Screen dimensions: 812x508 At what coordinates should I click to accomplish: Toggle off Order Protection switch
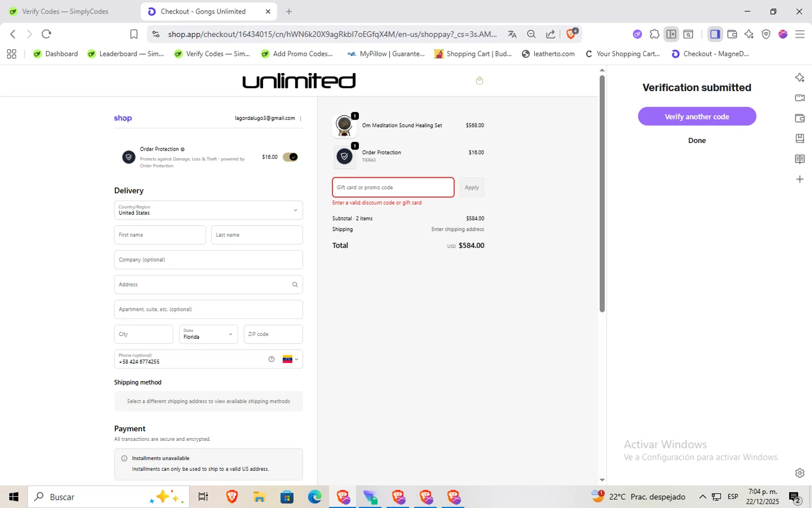click(x=290, y=157)
